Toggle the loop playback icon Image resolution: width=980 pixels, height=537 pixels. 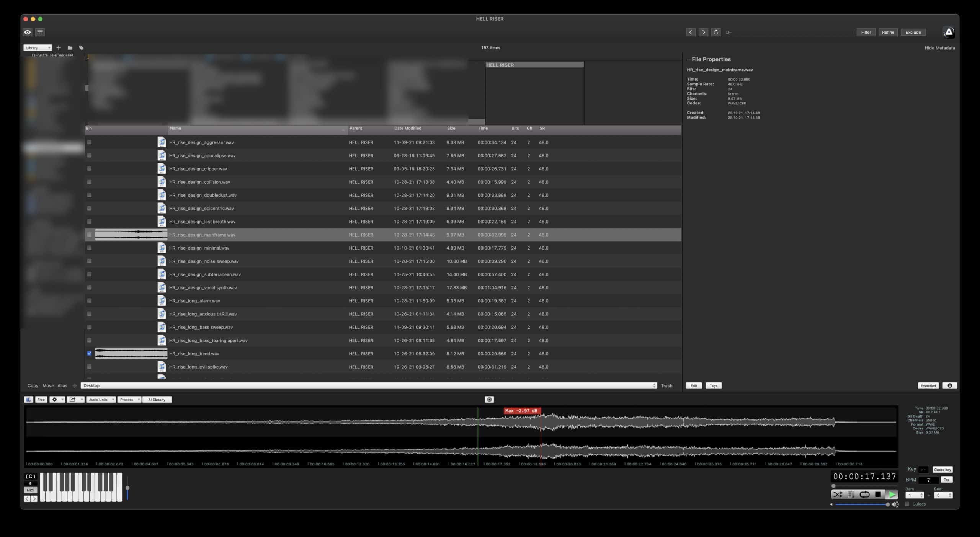[x=864, y=495]
